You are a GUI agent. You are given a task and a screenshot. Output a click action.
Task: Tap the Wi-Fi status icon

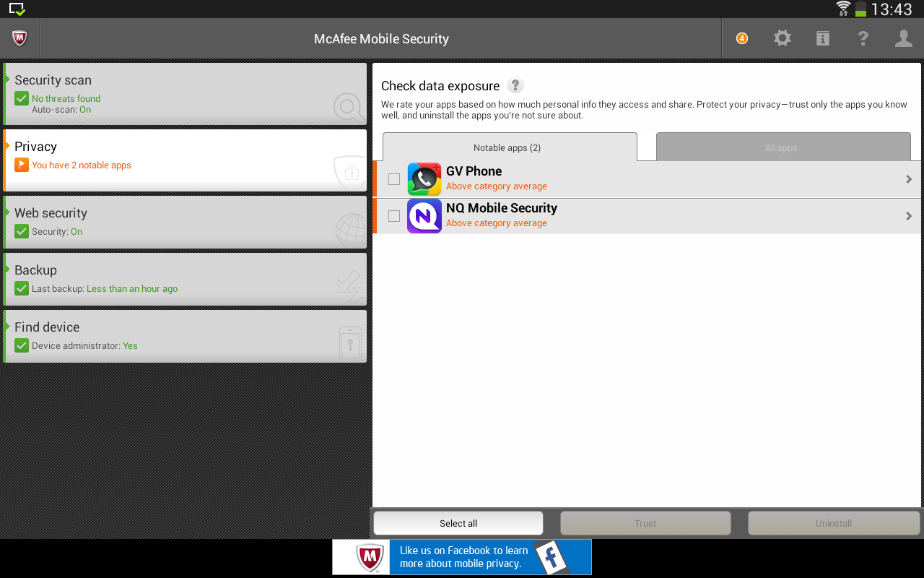(843, 9)
